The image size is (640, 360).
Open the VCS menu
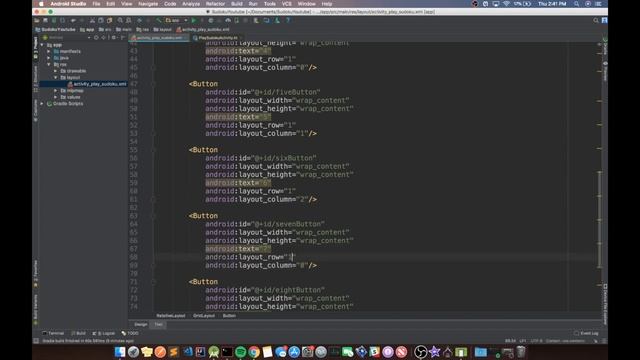coord(287,4)
